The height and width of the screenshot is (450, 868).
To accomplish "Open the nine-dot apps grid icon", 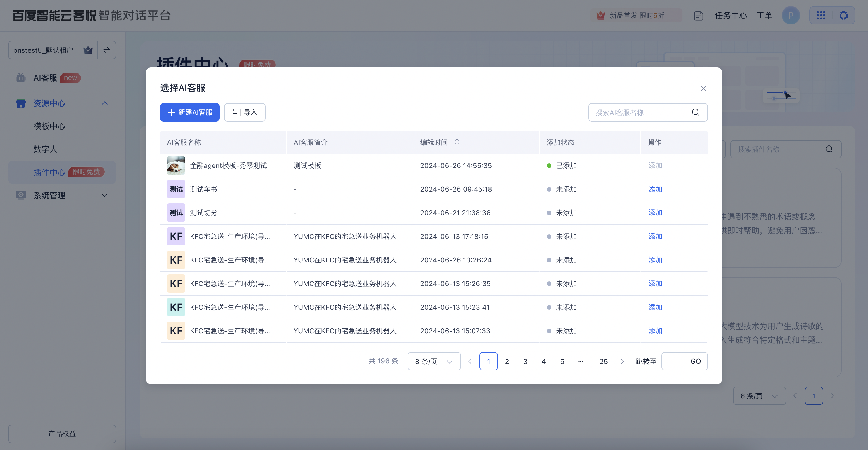I will [821, 16].
